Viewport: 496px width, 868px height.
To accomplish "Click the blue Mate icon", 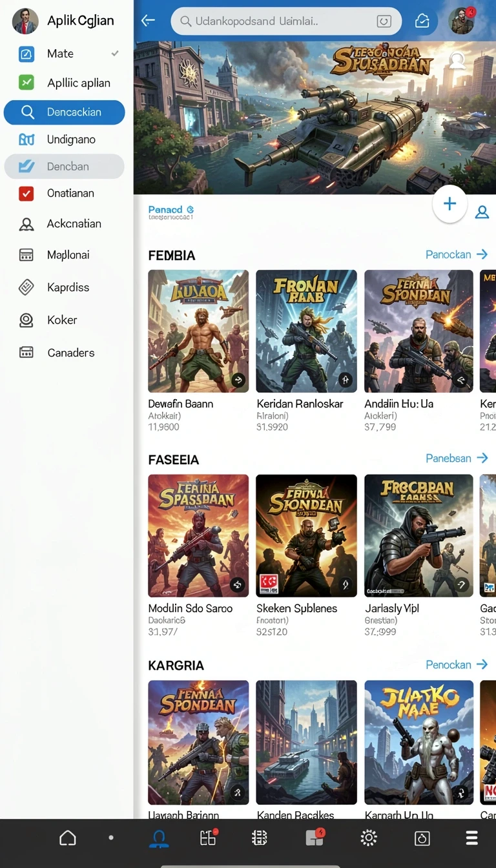I will tap(26, 54).
